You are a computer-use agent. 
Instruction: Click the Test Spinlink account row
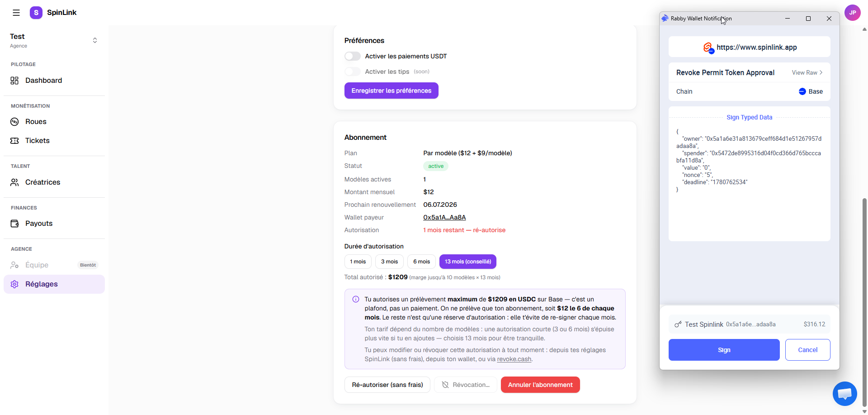point(749,324)
